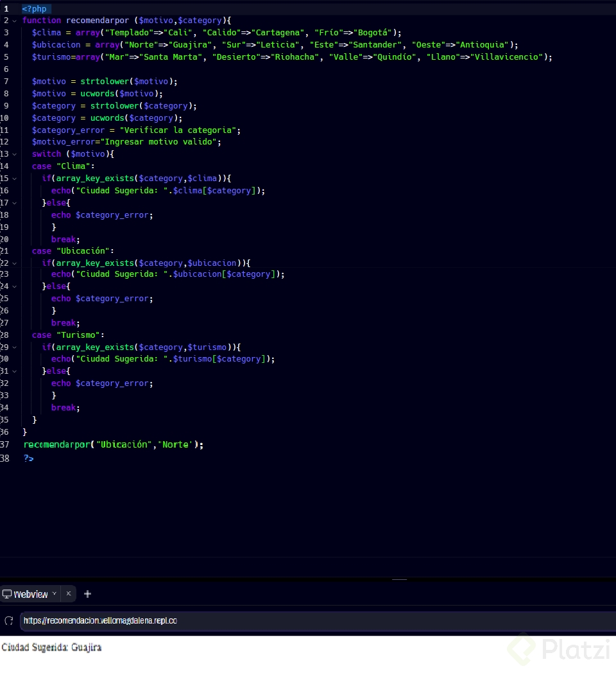
Task: Click the Webview monitor icon
Action: point(7,594)
